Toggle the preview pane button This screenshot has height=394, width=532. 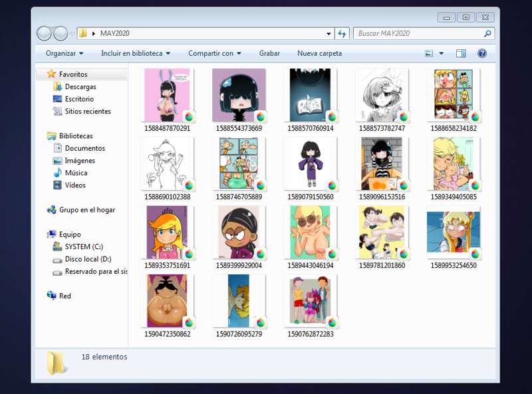click(461, 53)
